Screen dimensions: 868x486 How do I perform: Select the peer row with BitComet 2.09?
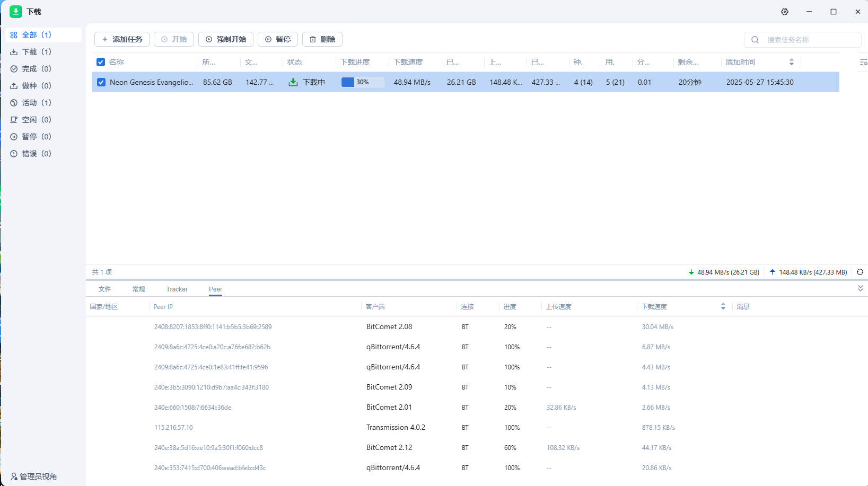point(477,387)
